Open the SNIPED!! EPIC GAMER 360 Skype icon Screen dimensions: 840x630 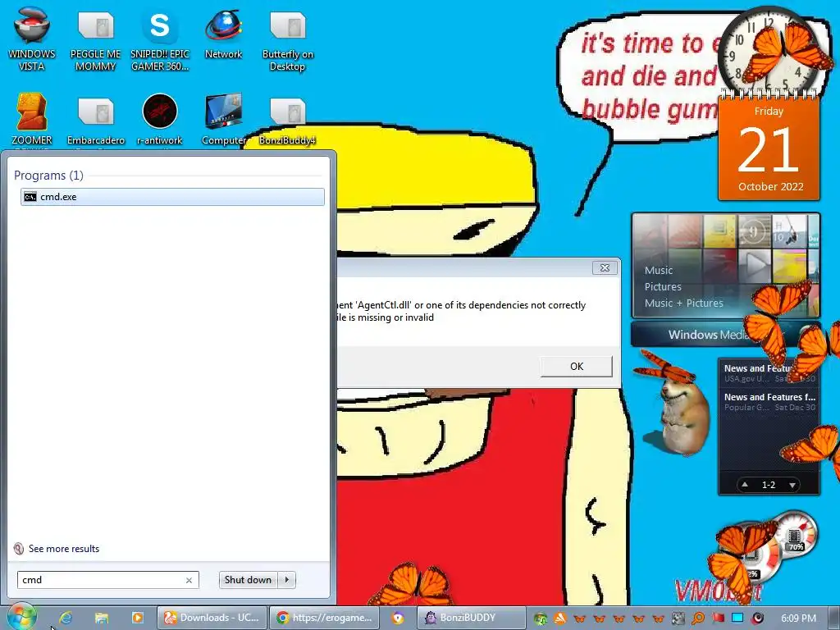[160, 39]
